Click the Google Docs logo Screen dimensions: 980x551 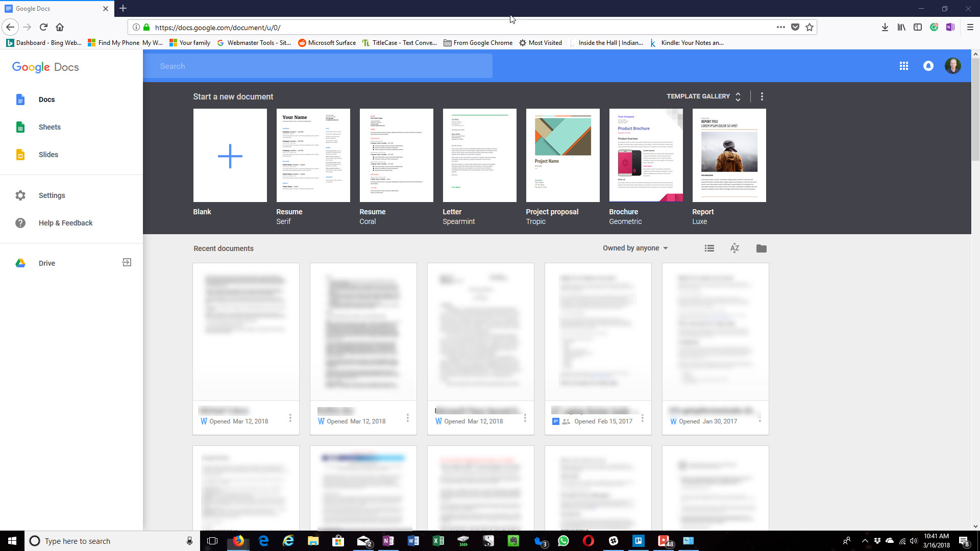pos(45,67)
